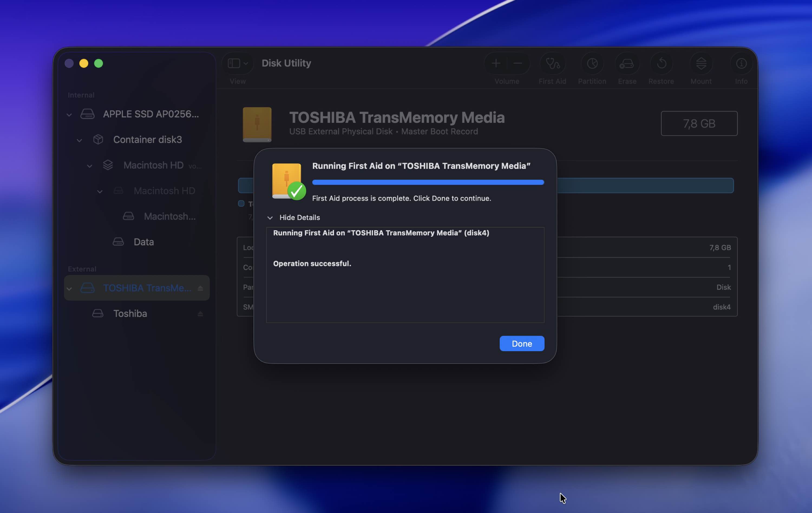Select the Toshiba volume in the sidebar
Image resolution: width=812 pixels, height=513 pixels.
pyautogui.click(x=130, y=314)
